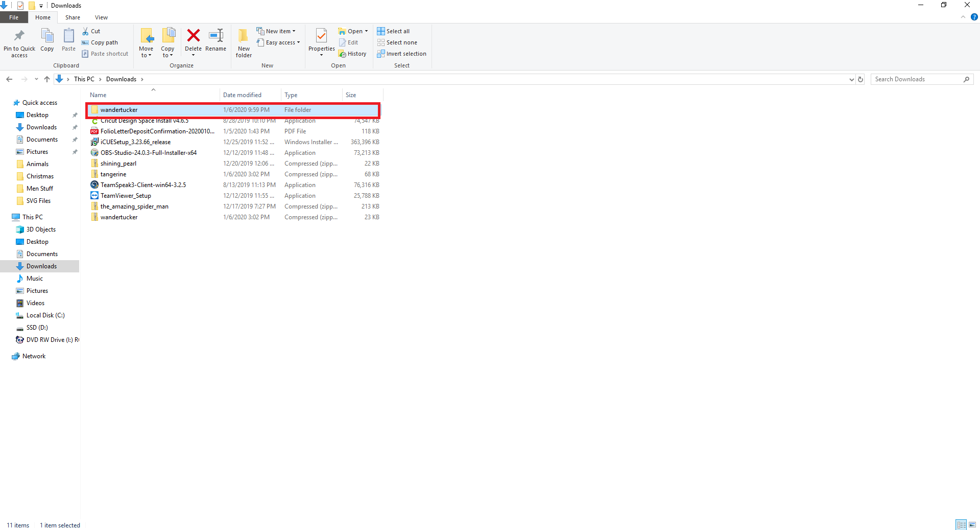Viewport: 980px width, 530px height.
Task: Open SSD (D:) drive in sidebar
Action: 37,328
